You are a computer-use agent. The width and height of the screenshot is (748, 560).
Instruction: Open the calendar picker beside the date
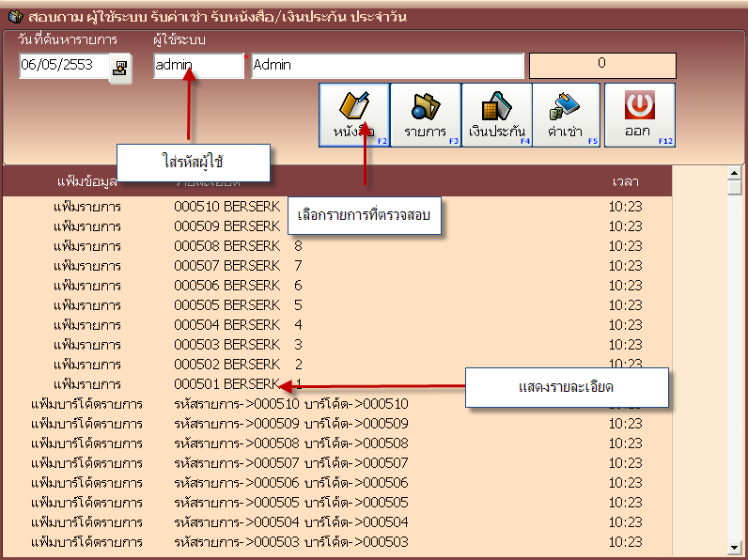point(120,67)
